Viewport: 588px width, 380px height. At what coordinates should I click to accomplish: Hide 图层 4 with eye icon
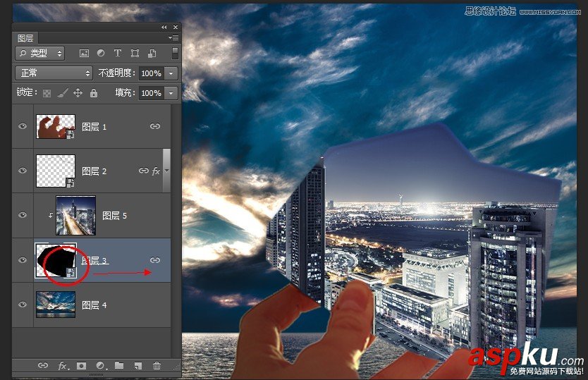coord(23,305)
